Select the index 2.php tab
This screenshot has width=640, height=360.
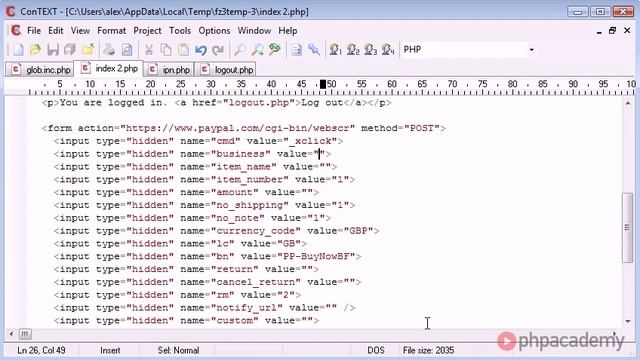click(109, 69)
